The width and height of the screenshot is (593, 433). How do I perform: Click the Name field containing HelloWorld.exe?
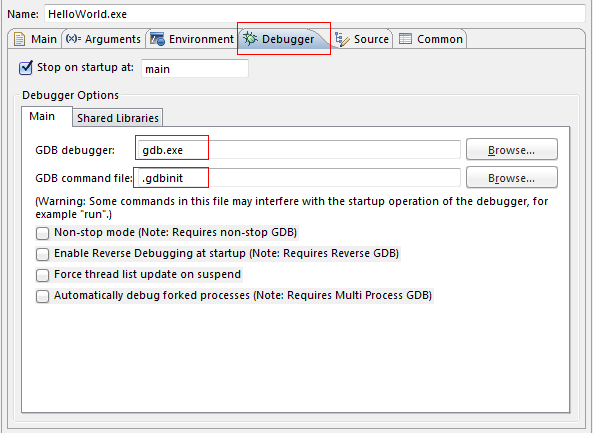(315, 14)
